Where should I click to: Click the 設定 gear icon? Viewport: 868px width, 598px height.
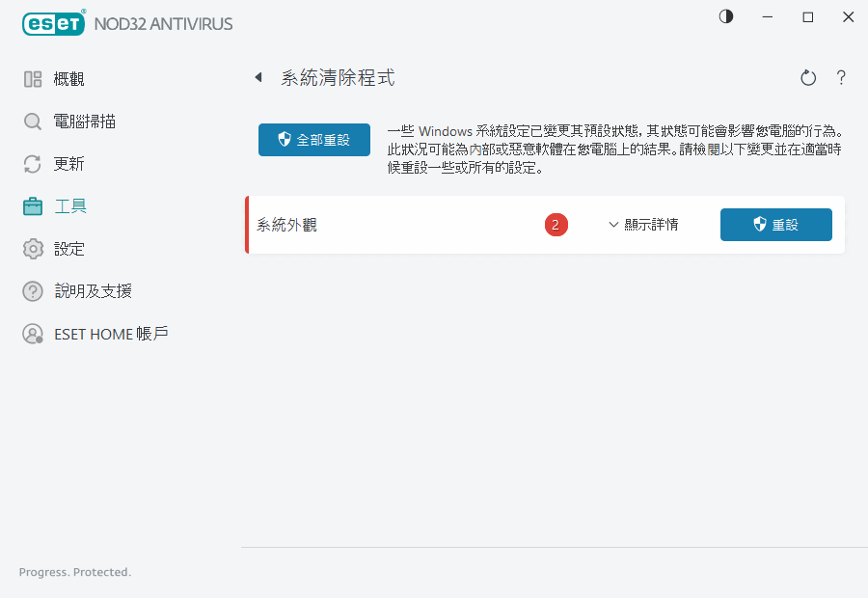pos(33,249)
